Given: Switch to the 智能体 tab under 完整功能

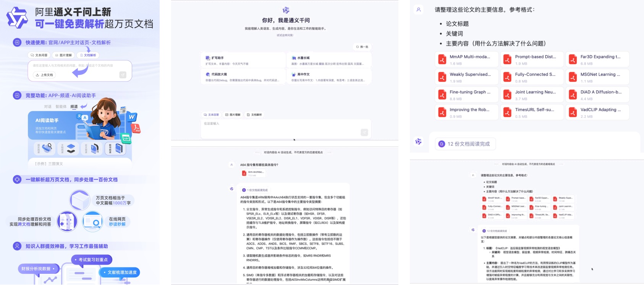Looking at the screenshot, I should pyautogui.click(x=61, y=106).
